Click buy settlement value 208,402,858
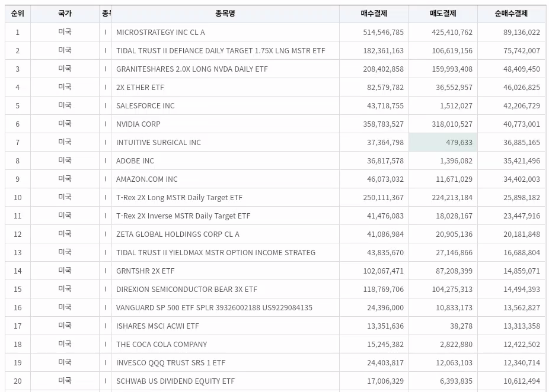Screen dimensions: 549x392 (x=383, y=69)
